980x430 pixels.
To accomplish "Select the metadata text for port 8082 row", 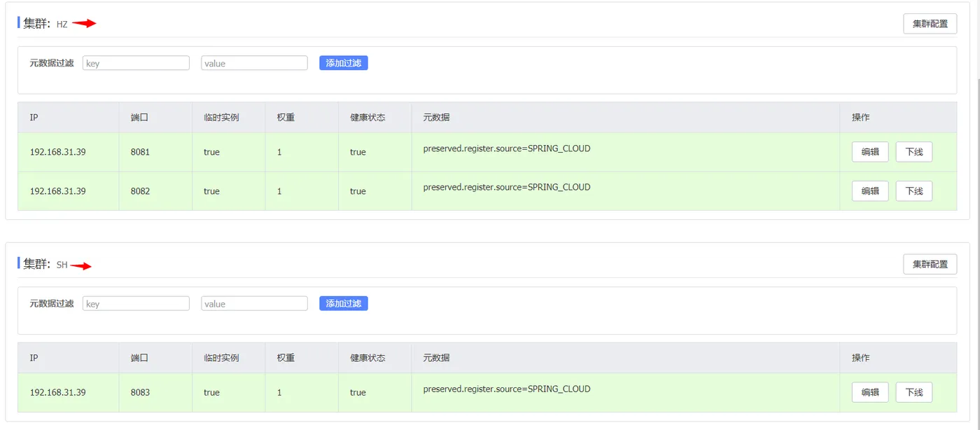I will pyautogui.click(x=507, y=187).
